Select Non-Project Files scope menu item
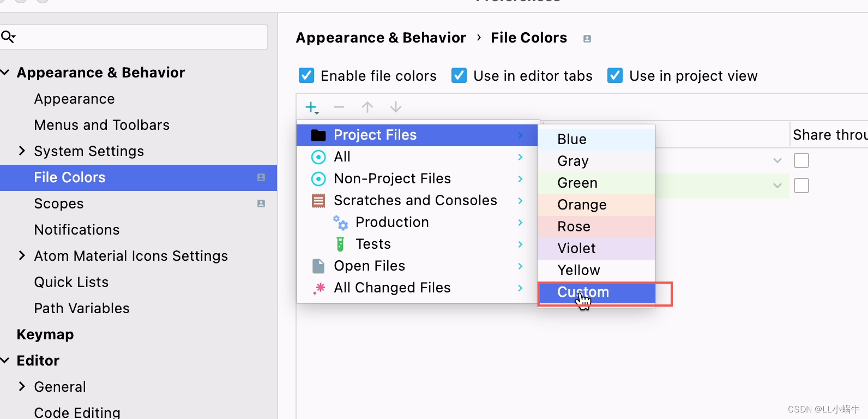868x419 pixels. point(392,179)
